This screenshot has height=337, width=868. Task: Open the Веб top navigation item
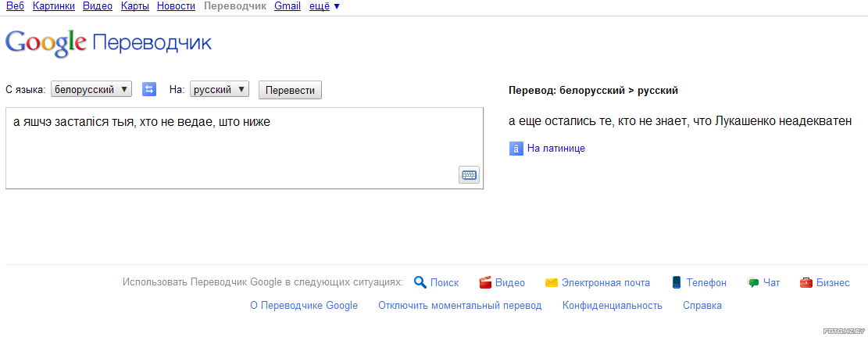pos(15,7)
